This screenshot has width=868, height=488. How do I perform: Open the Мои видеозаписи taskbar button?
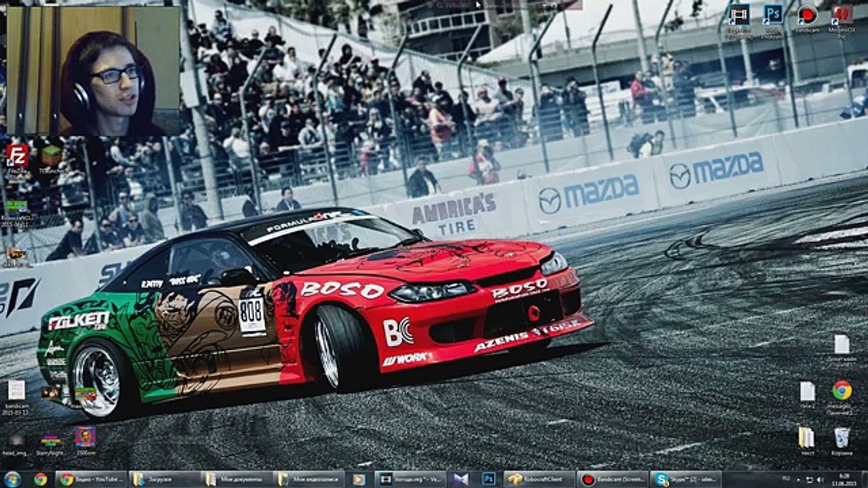pyautogui.click(x=309, y=479)
